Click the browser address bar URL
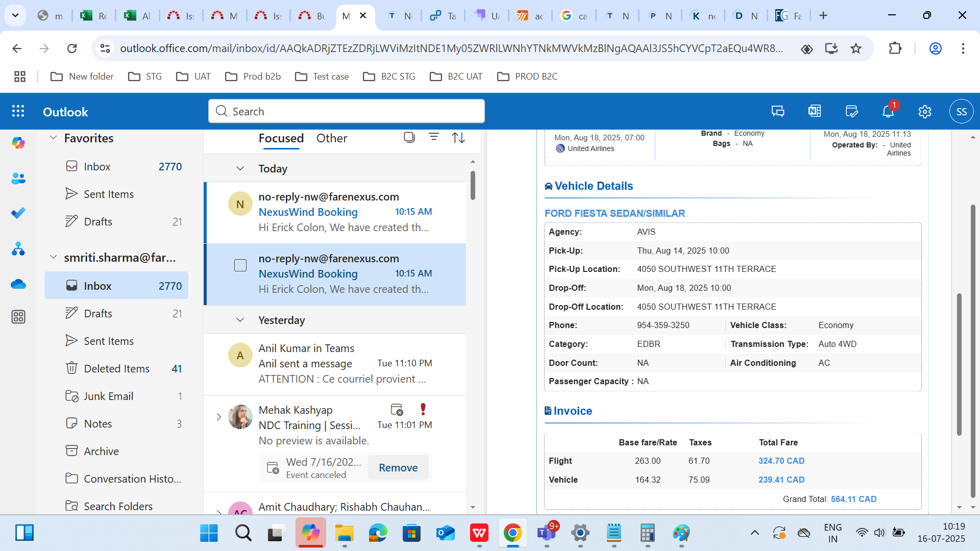 coord(451,48)
